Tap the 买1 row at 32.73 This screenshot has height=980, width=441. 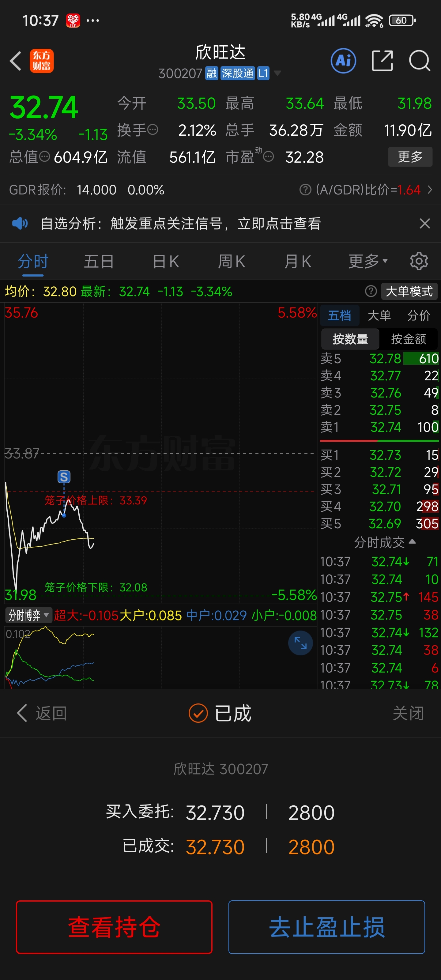pos(379,455)
